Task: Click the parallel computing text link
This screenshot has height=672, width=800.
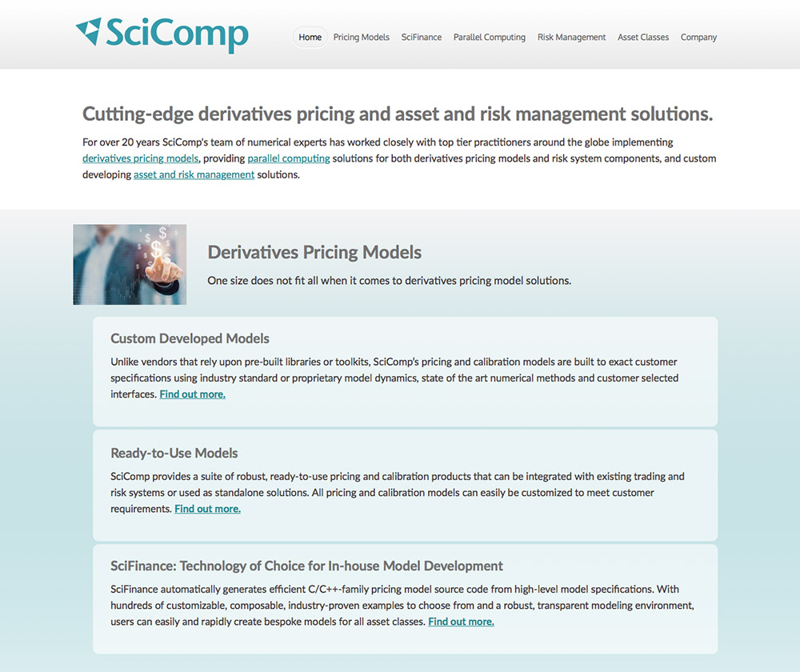Action: [289, 158]
